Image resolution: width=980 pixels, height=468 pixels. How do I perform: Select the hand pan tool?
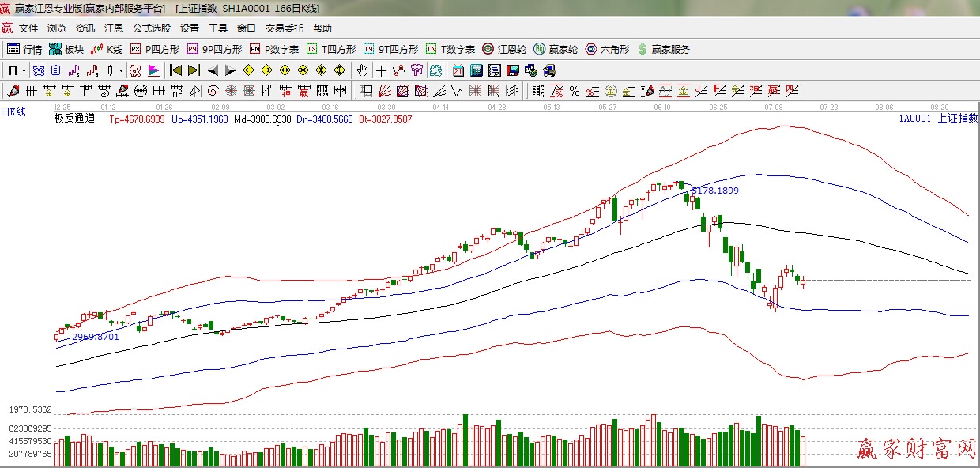point(363,70)
